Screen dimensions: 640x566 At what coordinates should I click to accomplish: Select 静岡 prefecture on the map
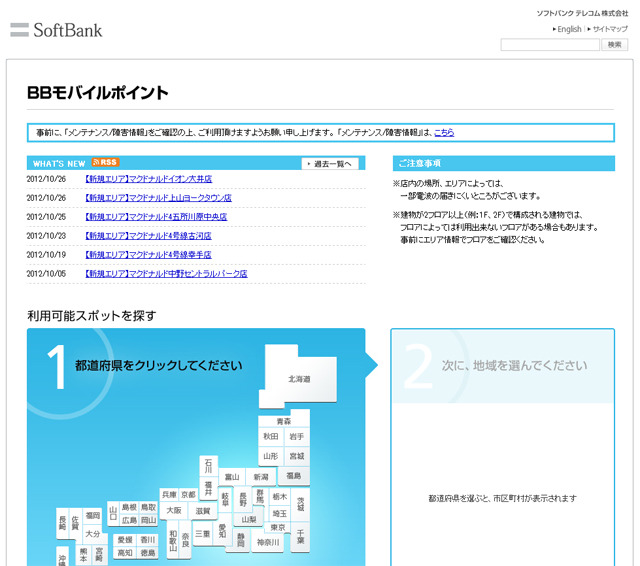[241, 540]
